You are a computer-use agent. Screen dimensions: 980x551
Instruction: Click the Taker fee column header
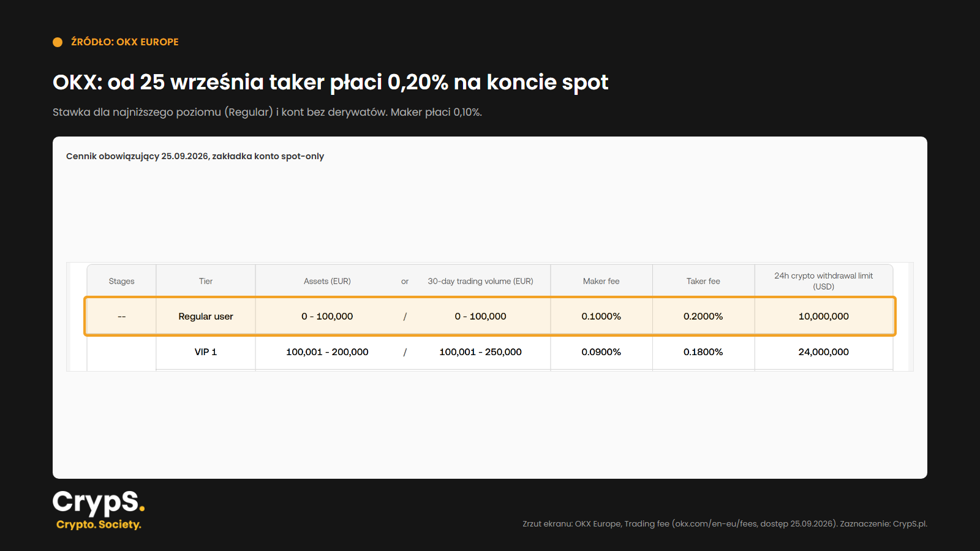tap(703, 281)
